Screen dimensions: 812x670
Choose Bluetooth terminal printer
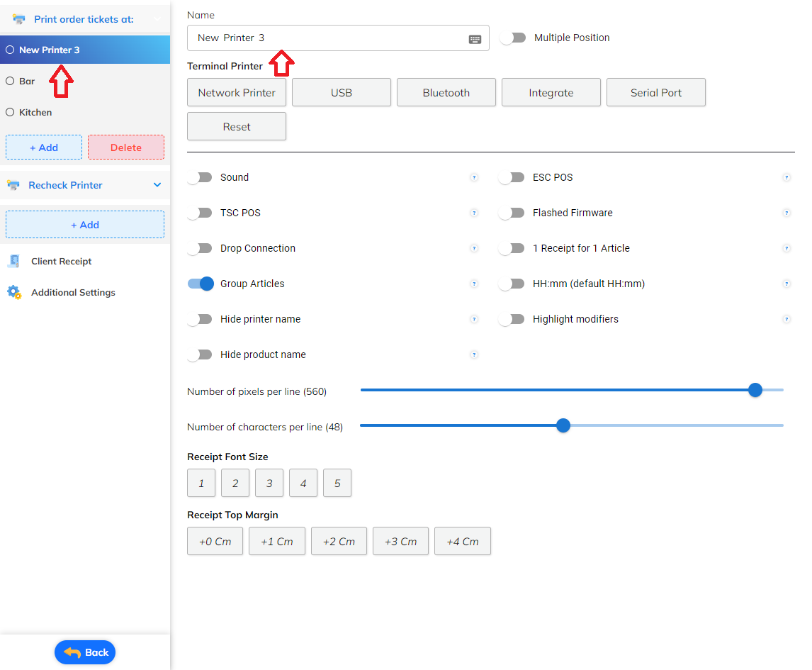click(x=446, y=93)
